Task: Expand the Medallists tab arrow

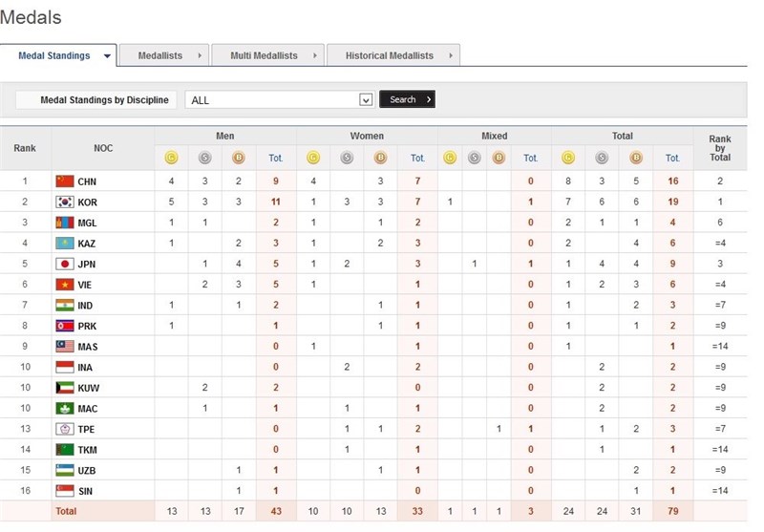Action: pos(200,56)
